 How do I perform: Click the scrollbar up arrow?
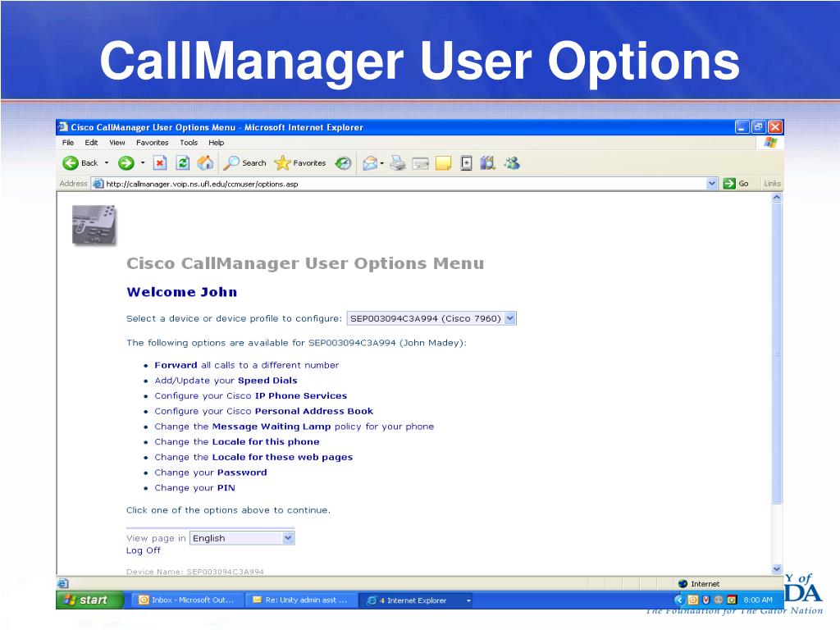click(x=777, y=198)
